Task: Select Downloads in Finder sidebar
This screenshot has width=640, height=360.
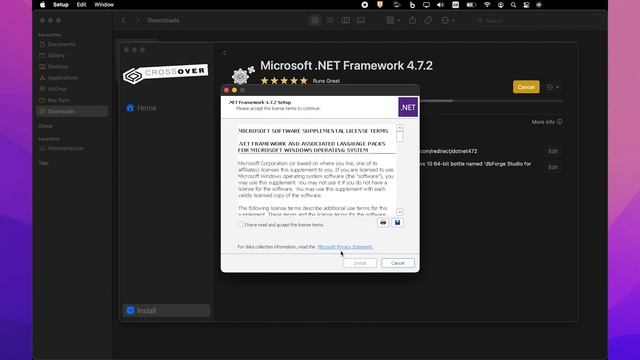Action: click(72, 111)
